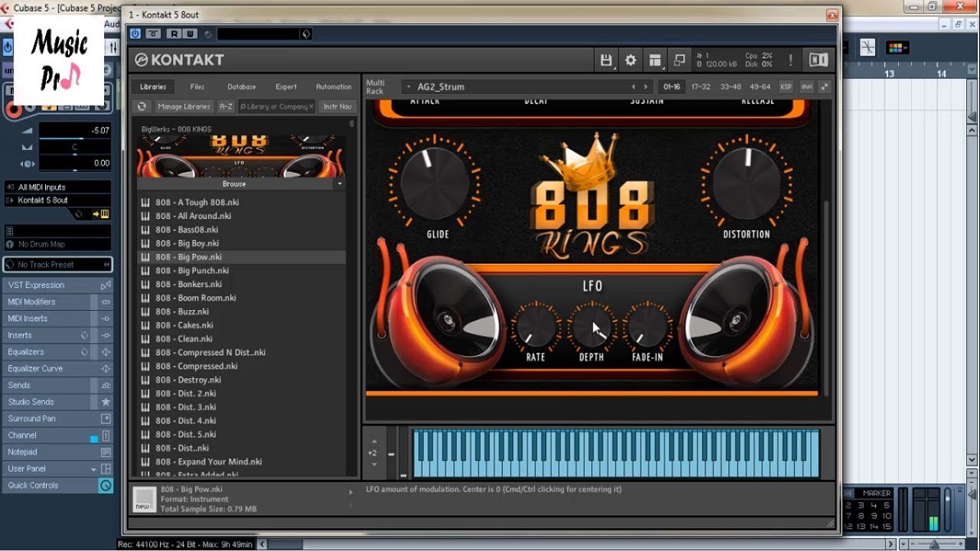
Task: Click the aux button
Action: (x=806, y=87)
